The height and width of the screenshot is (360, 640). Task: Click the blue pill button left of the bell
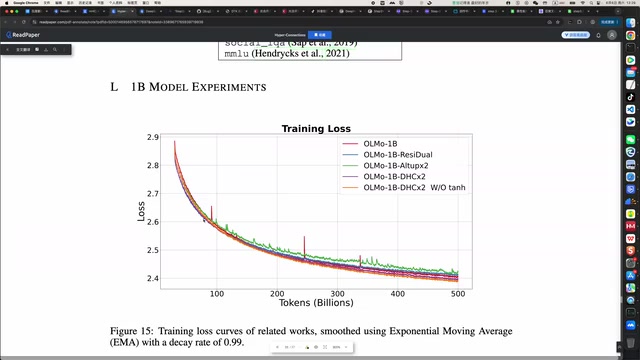[x=576, y=35]
